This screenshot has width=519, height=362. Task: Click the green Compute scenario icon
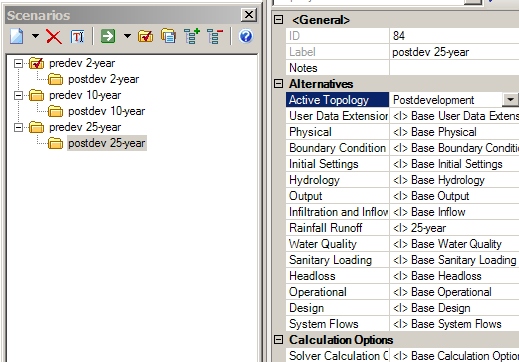tap(108, 36)
